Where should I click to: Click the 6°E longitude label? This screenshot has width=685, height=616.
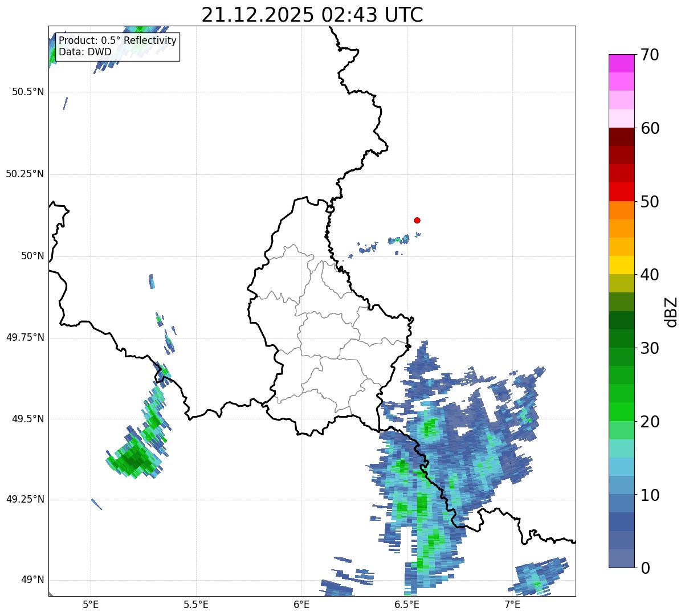pos(301,604)
